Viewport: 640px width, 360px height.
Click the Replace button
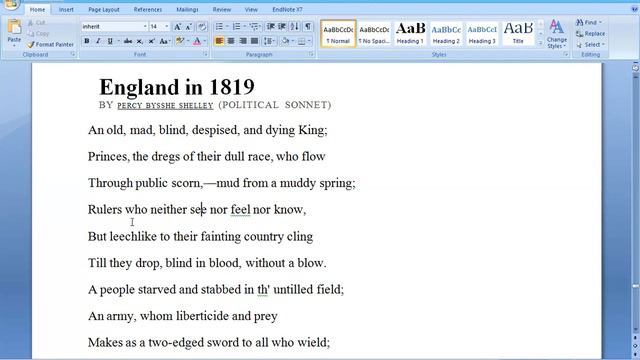coord(591,33)
